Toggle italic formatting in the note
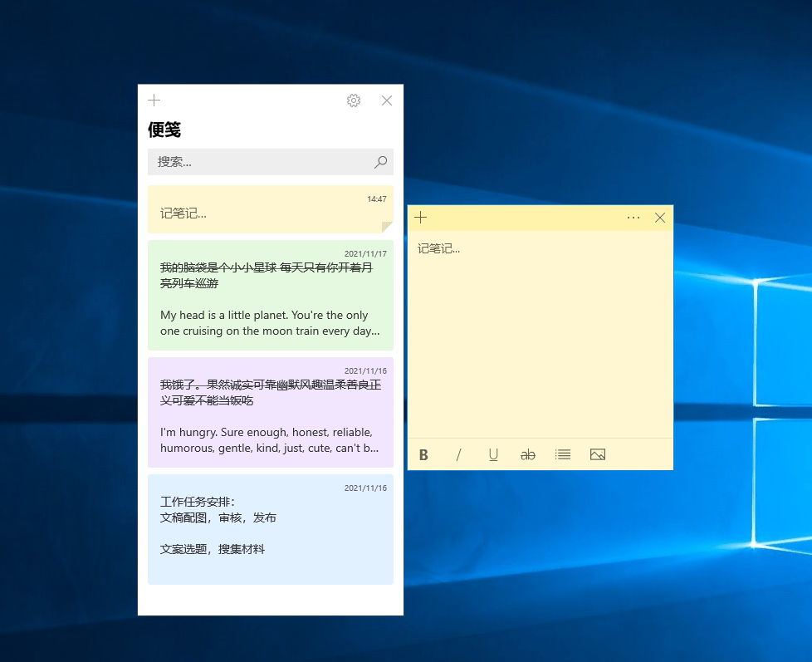 [458, 454]
